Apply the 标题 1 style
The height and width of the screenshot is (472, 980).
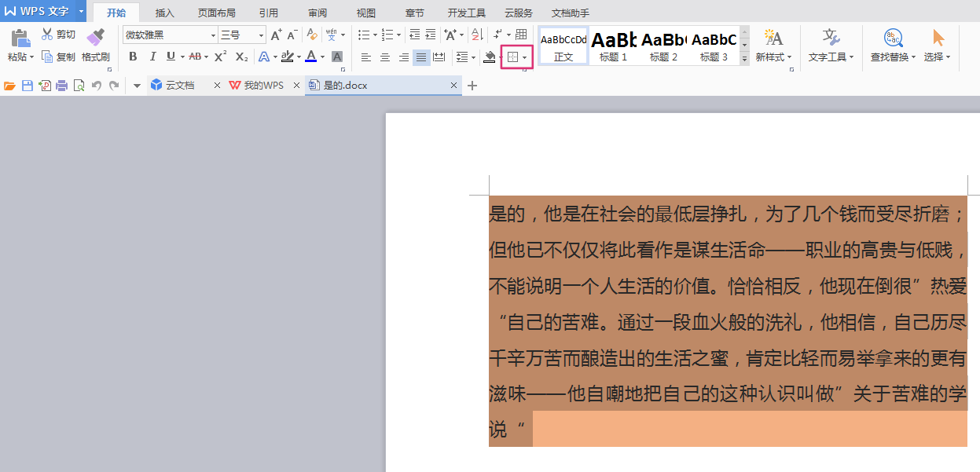click(614, 46)
